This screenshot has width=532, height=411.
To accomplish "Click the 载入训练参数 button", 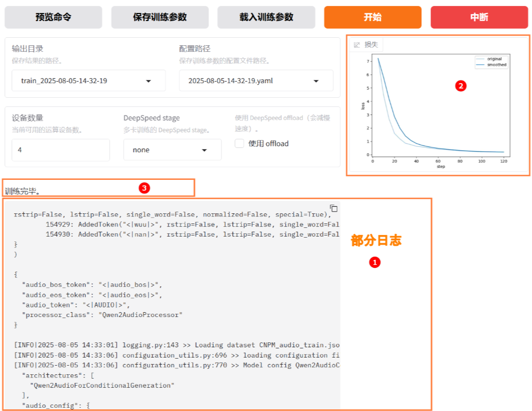I will [266, 17].
